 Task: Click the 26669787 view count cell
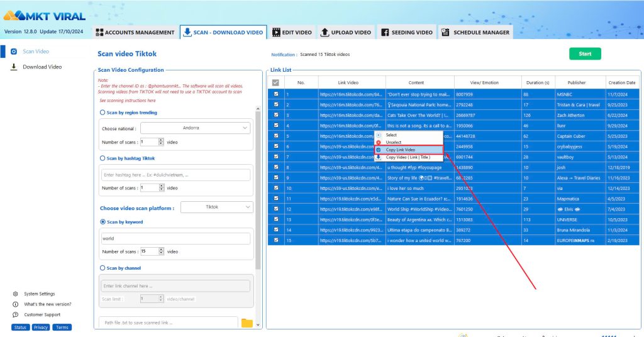coord(488,115)
